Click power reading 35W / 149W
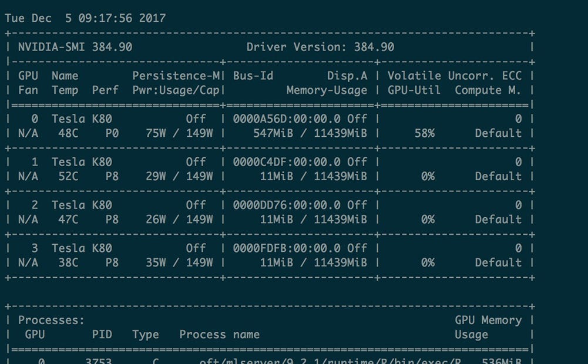 click(179, 262)
